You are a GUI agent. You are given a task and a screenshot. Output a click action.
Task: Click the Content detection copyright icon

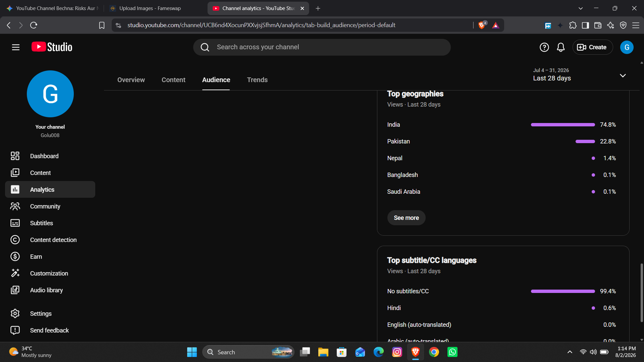tap(15, 240)
